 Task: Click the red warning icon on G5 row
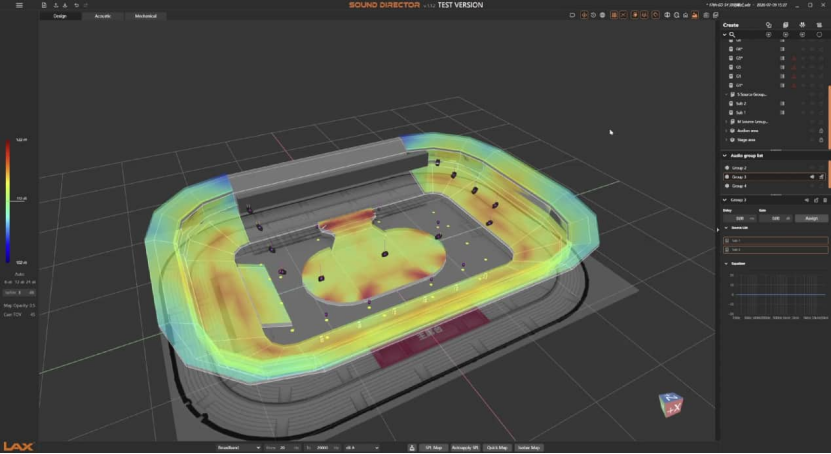click(x=794, y=67)
